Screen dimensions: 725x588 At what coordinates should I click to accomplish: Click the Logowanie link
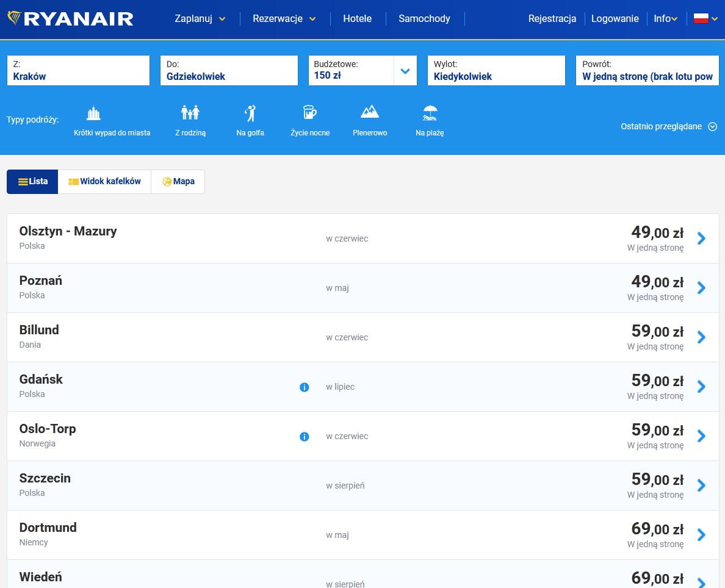click(615, 19)
